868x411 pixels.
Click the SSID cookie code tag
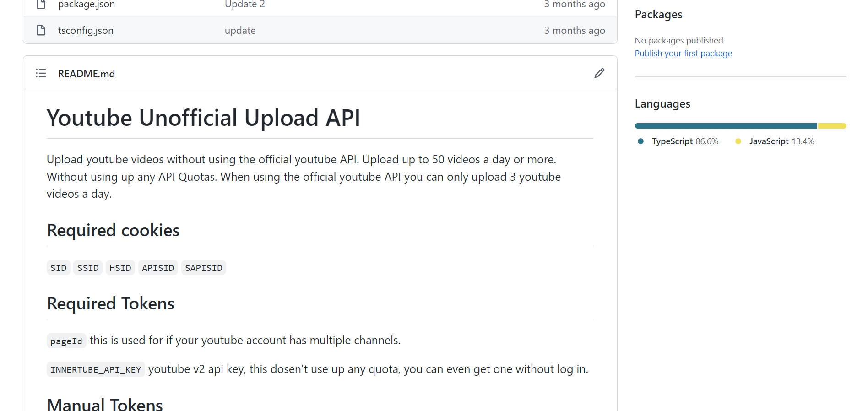pos(88,268)
